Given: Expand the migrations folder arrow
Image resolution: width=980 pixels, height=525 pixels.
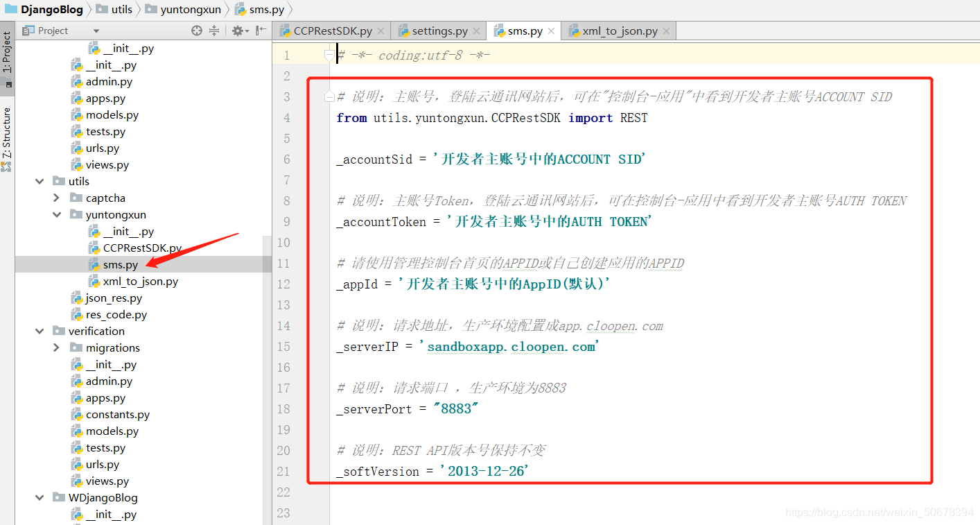Looking at the screenshot, I should point(57,347).
